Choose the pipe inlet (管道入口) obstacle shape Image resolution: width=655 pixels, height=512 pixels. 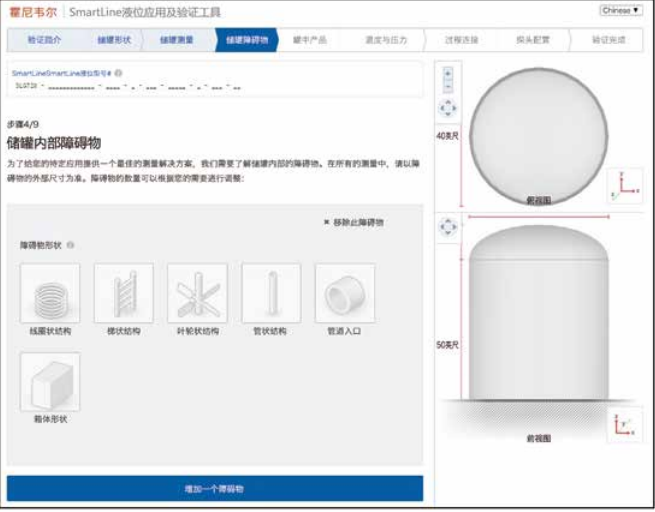pyautogui.click(x=344, y=294)
